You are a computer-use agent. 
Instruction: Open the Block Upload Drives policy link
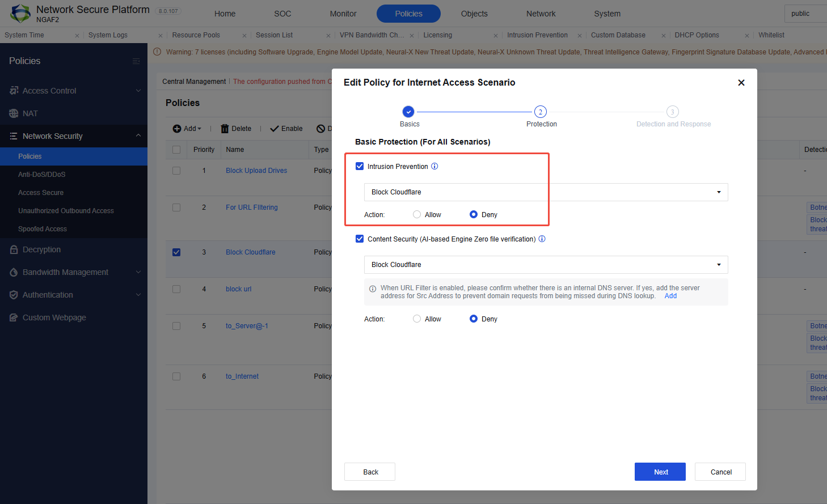click(256, 171)
